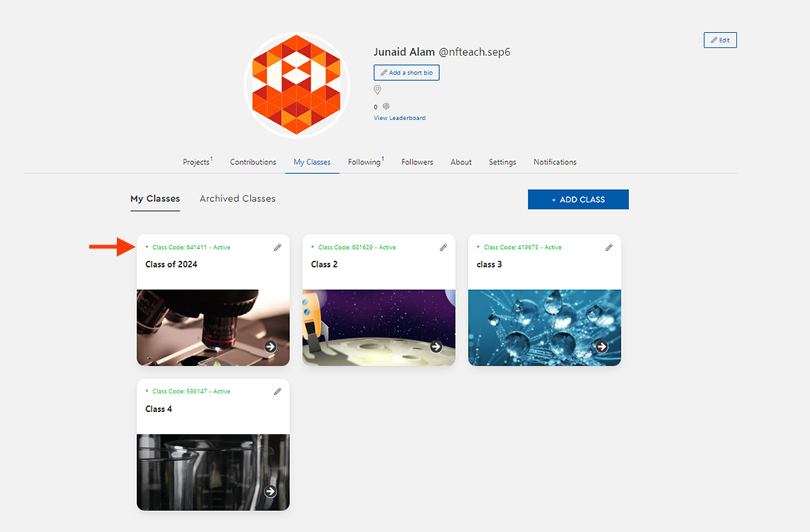Image resolution: width=810 pixels, height=532 pixels.
Task: Open the Settings tab
Action: click(502, 162)
